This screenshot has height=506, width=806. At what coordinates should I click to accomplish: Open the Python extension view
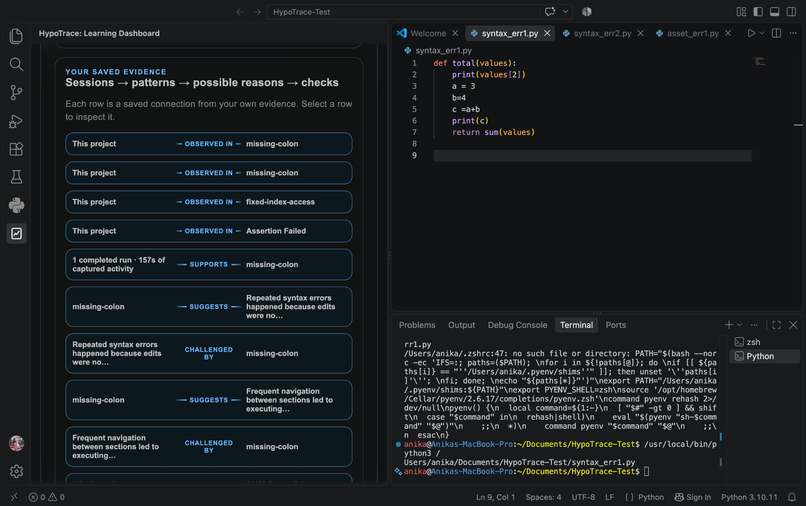coord(16,205)
